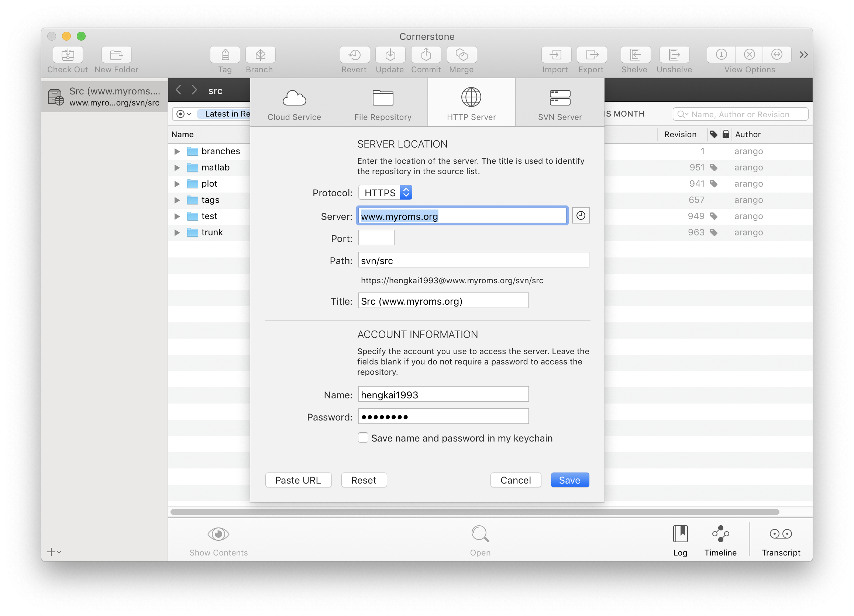The image size is (854, 616).
Task: Click the Save button
Action: click(x=569, y=480)
